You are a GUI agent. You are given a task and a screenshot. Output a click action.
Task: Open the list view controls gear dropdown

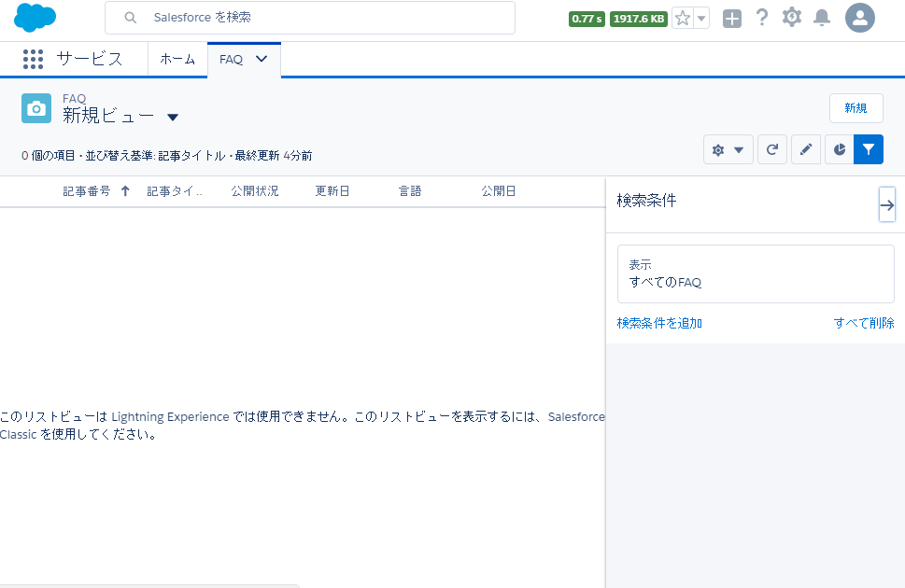point(728,149)
